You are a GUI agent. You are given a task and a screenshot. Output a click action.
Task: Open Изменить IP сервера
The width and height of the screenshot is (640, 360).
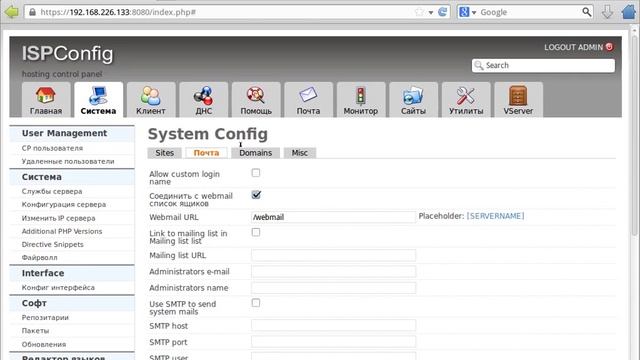coord(58,218)
